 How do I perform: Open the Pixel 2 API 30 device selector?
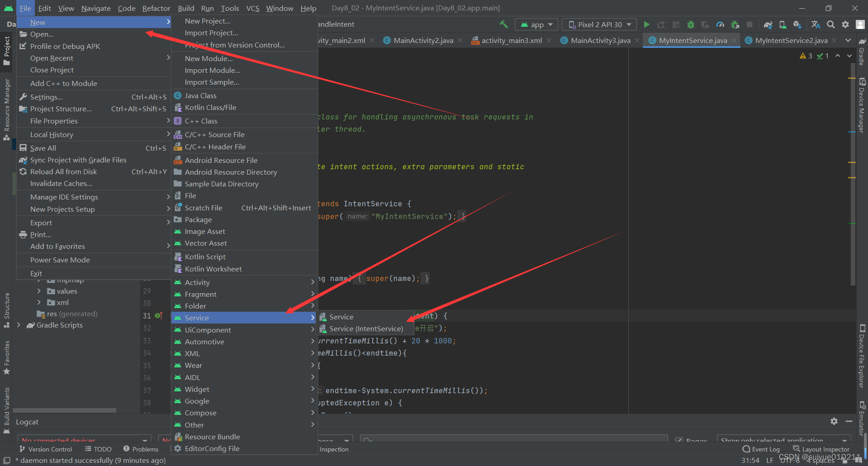[x=599, y=24]
